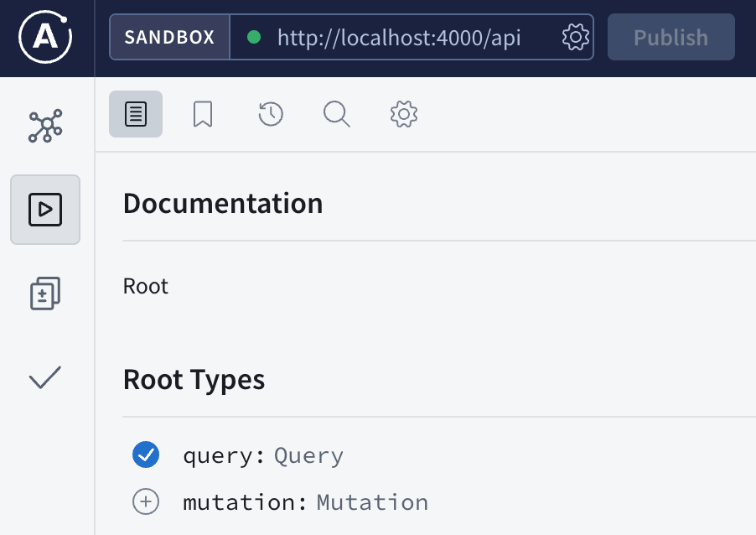Open the Mutation type link
Screen dimensions: 756x535
[372, 502]
